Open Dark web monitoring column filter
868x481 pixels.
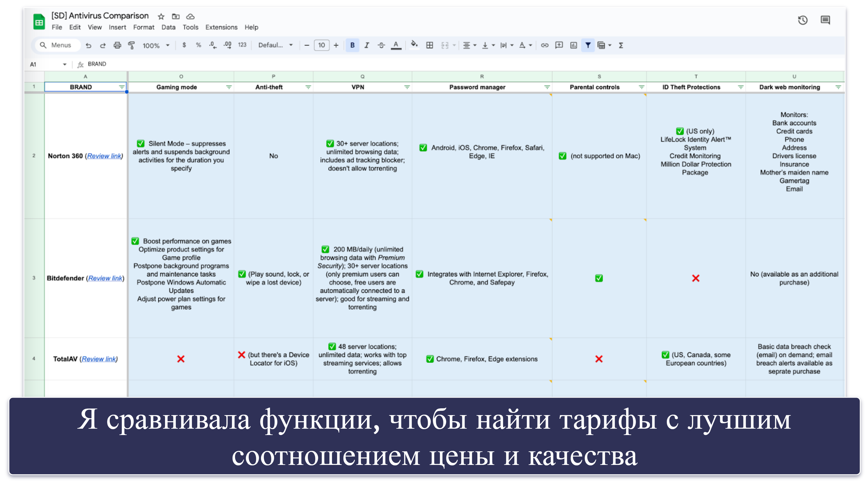point(838,87)
